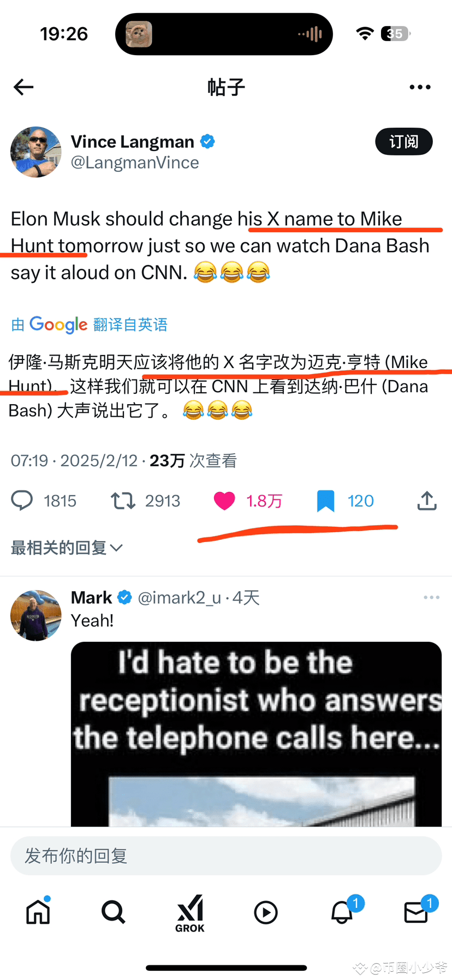Tap the 发布你的回复 reply field
This screenshot has height=980, width=452.
pyautogui.click(x=226, y=856)
